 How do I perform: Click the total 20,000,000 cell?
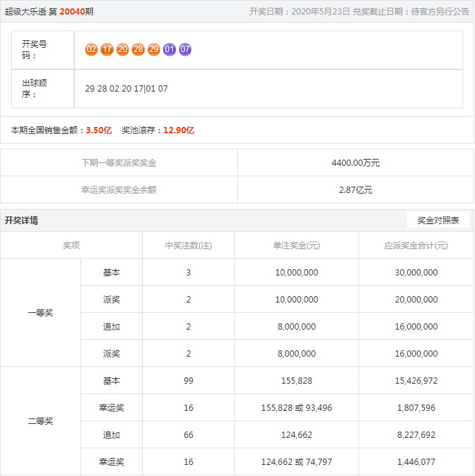[416, 299]
